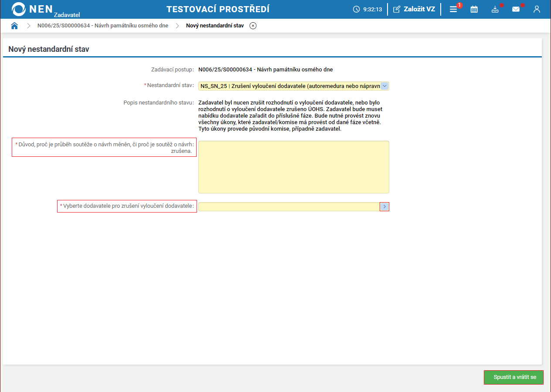
Task: Click the Zadávací postup value text
Action: point(265,69)
